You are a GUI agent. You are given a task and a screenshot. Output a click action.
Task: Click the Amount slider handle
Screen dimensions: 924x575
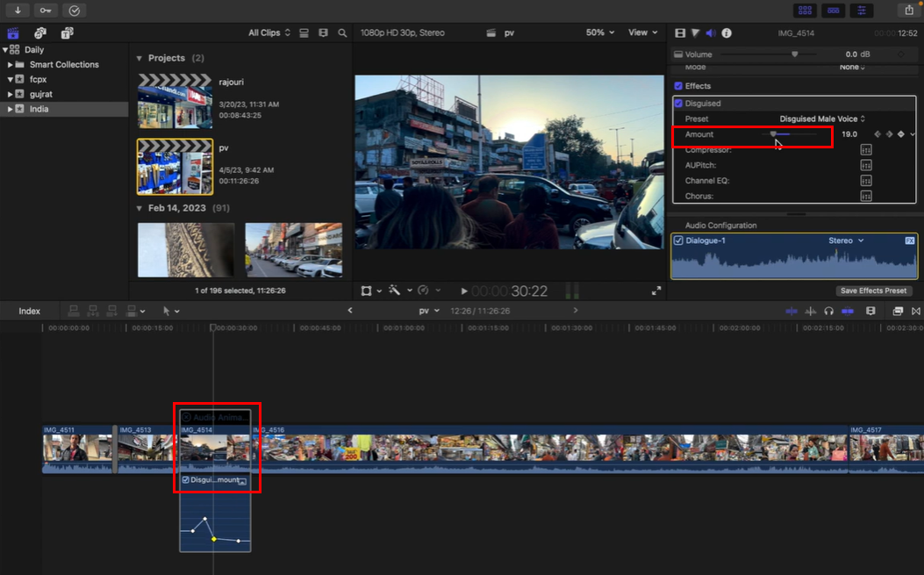(773, 134)
